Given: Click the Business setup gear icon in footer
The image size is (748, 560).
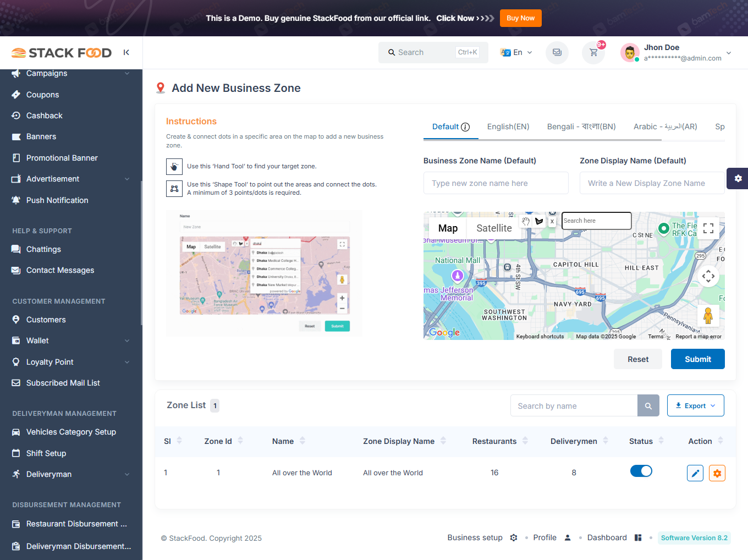Looking at the screenshot, I should pyautogui.click(x=514, y=537).
